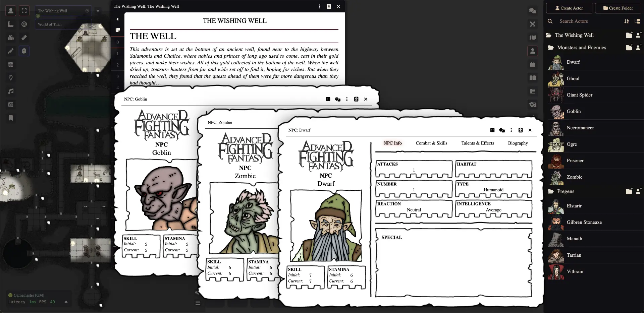644x313 pixels.
Task: Open the Lighting controls bulb icon
Action: (x=11, y=78)
